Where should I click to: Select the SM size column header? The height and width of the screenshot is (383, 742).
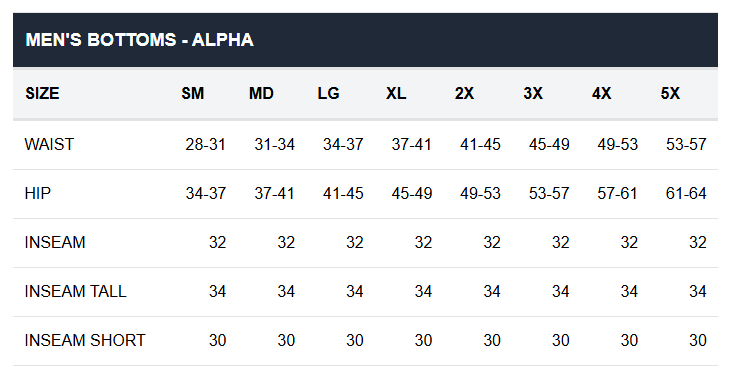pos(193,93)
